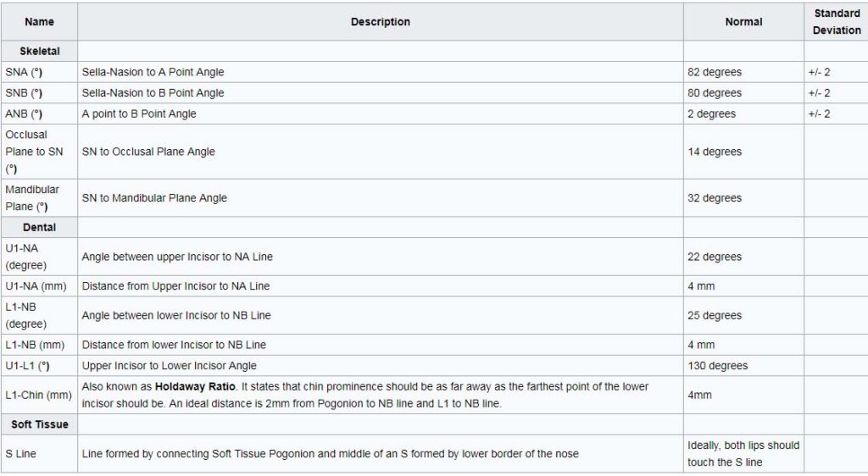
Task: Click the Description column header
Action: coord(380,22)
